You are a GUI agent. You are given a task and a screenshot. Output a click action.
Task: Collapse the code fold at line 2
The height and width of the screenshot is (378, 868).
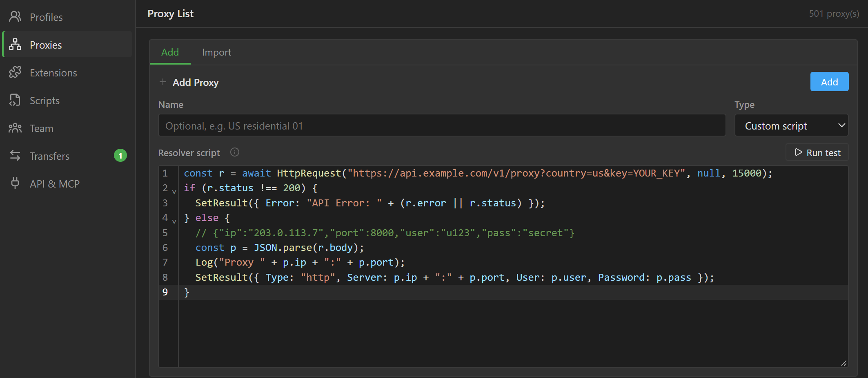pos(174,191)
